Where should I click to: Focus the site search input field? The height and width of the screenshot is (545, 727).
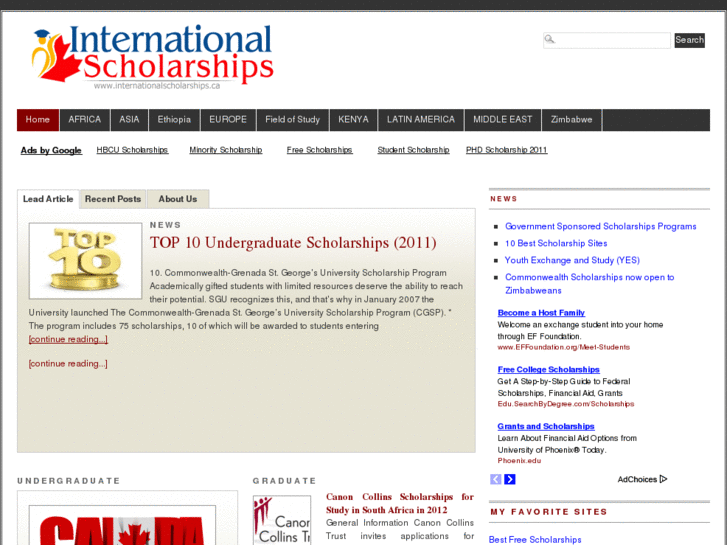pos(607,40)
